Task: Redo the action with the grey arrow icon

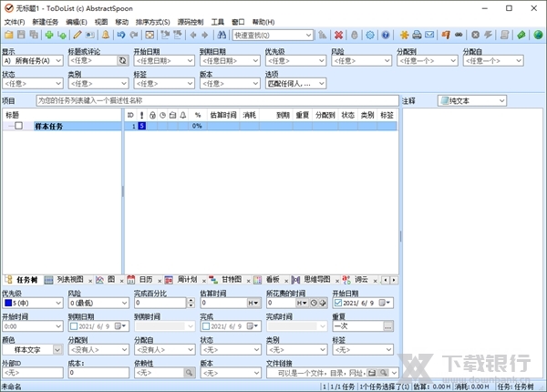Action: tap(134, 35)
